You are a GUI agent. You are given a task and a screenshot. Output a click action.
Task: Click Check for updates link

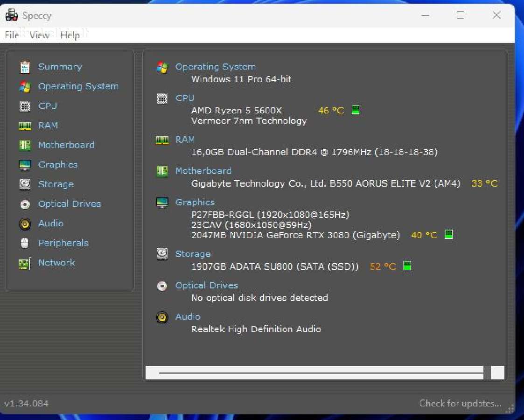pyautogui.click(x=460, y=403)
